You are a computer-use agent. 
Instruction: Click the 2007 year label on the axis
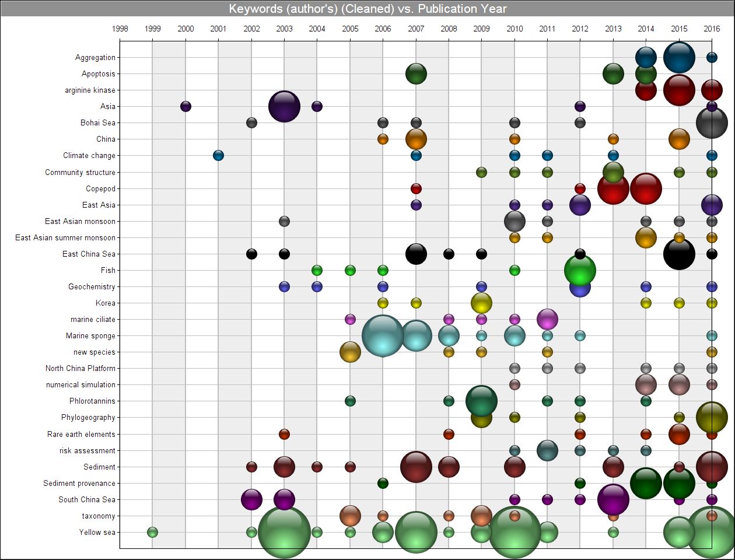click(416, 29)
